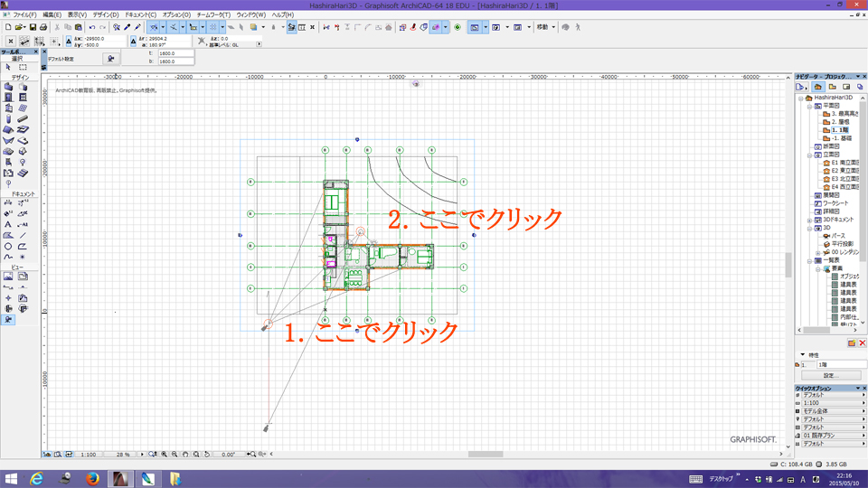Image resolution: width=868 pixels, height=488 pixels.
Task: Toggle relative polar coordinates delta button
Action: pos(134,41)
